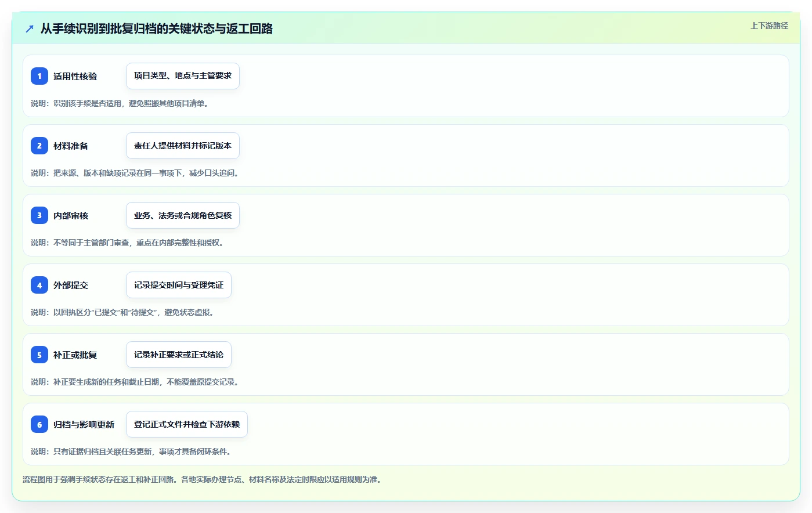Select step number 1 badge for 适用性核验
812x513 pixels.
[x=39, y=76]
